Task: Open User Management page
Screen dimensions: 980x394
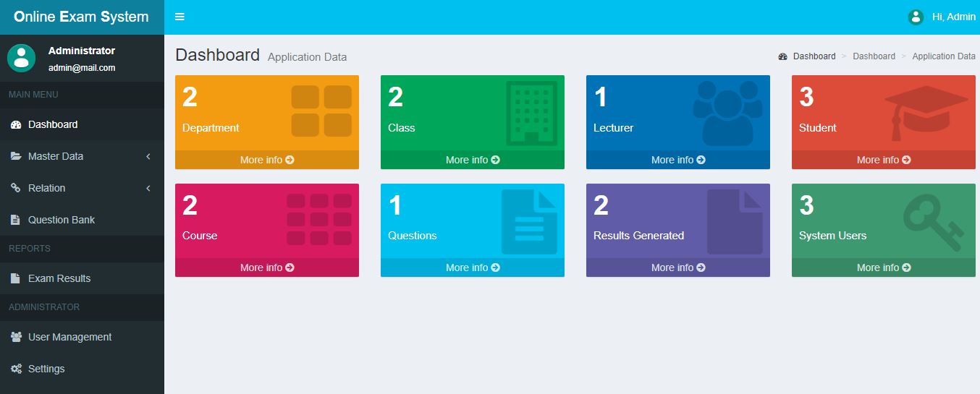Action: (82, 337)
